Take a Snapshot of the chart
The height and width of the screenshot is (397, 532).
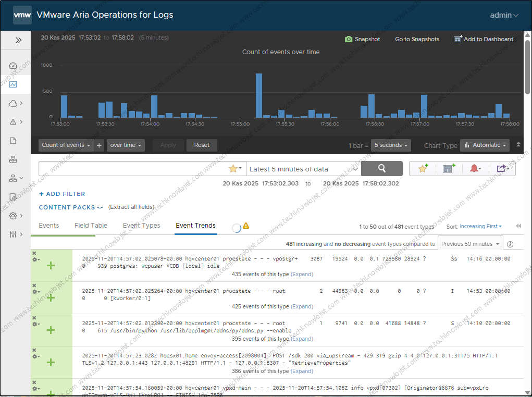(x=362, y=39)
